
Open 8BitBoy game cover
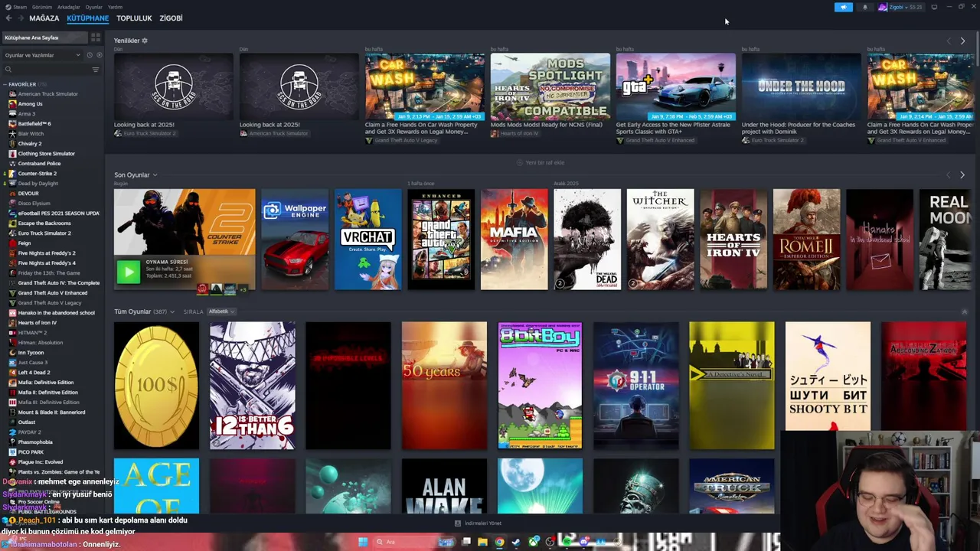(540, 386)
